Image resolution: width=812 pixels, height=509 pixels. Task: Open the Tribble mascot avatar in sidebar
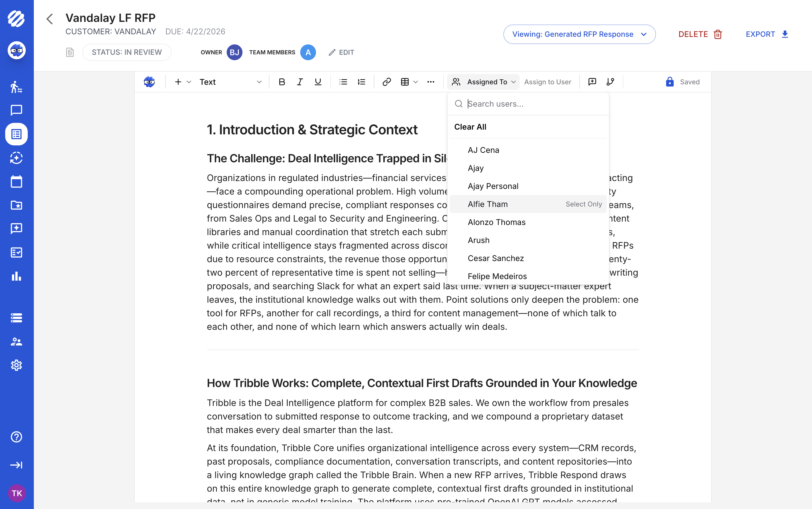tap(16, 50)
